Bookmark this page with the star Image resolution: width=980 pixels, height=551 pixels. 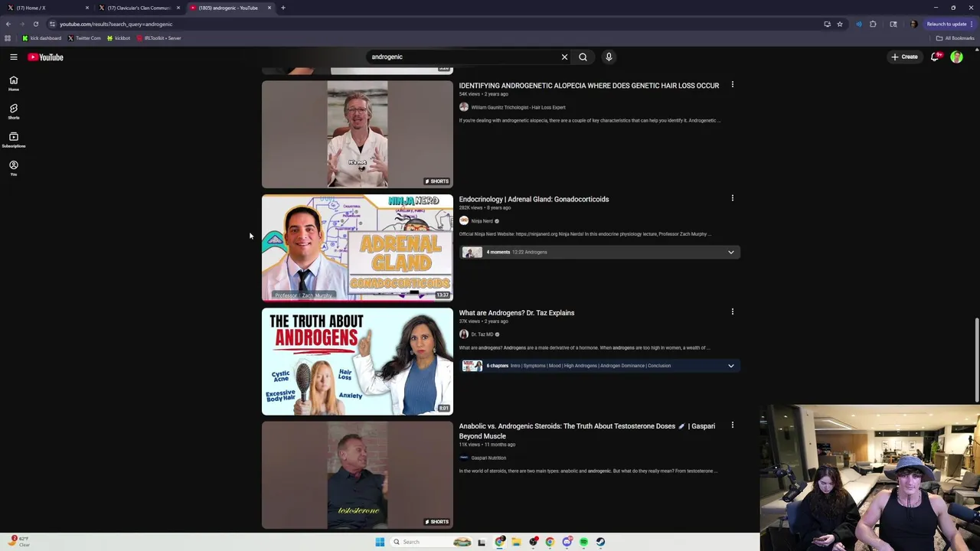(839, 24)
